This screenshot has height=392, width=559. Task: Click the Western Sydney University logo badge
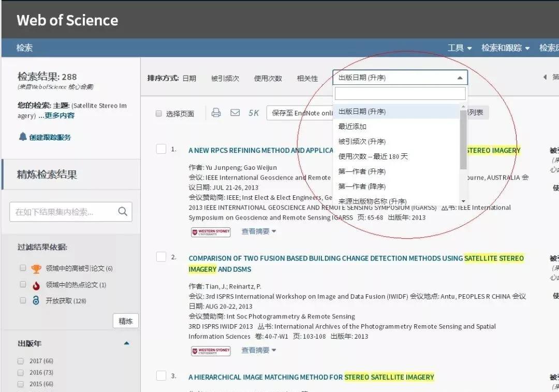[210, 232]
